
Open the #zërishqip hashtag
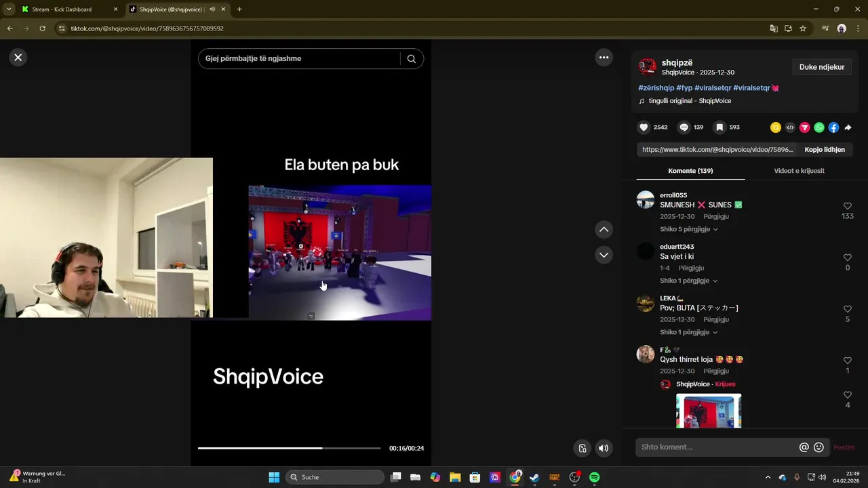(656, 88)
